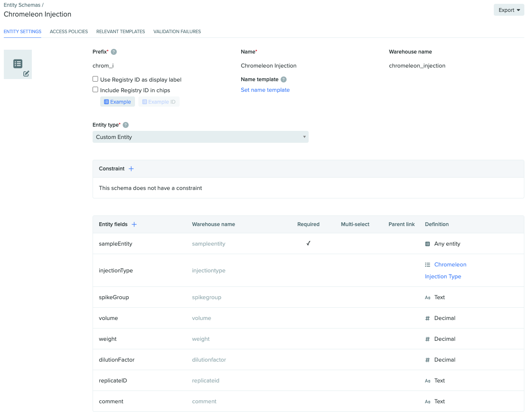
Task: Click the Any entity definition icon
Action: (428, 244)
